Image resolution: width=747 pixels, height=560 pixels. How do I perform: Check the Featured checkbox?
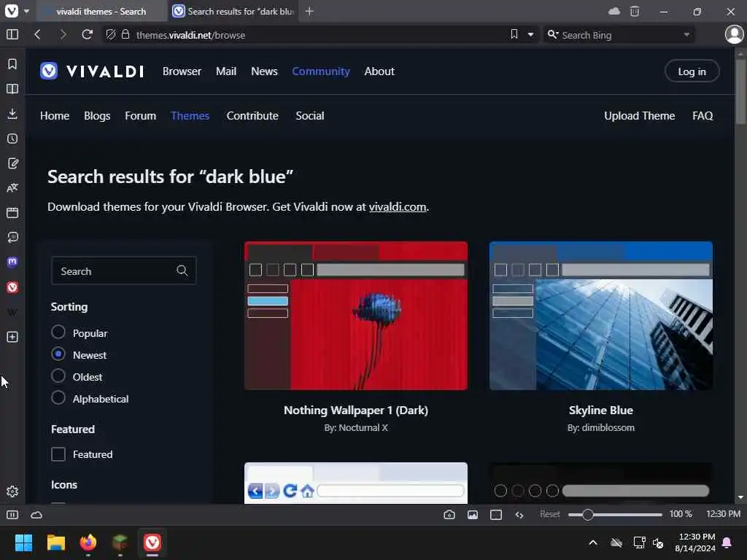coord(58,454)
